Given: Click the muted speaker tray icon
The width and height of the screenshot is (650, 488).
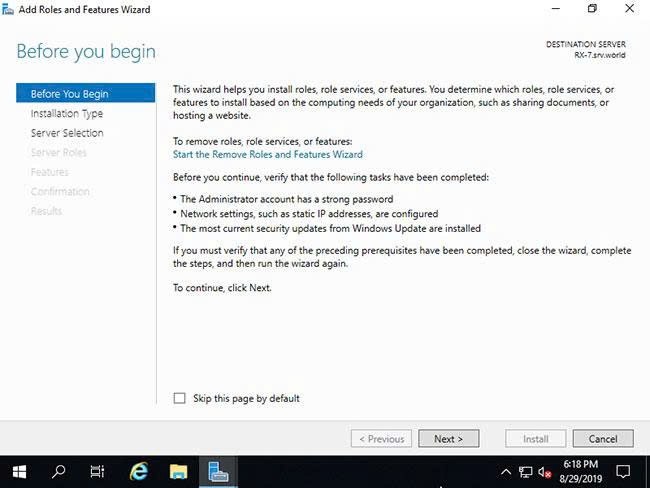Looking at the screenshot, I should pos(544,472).
